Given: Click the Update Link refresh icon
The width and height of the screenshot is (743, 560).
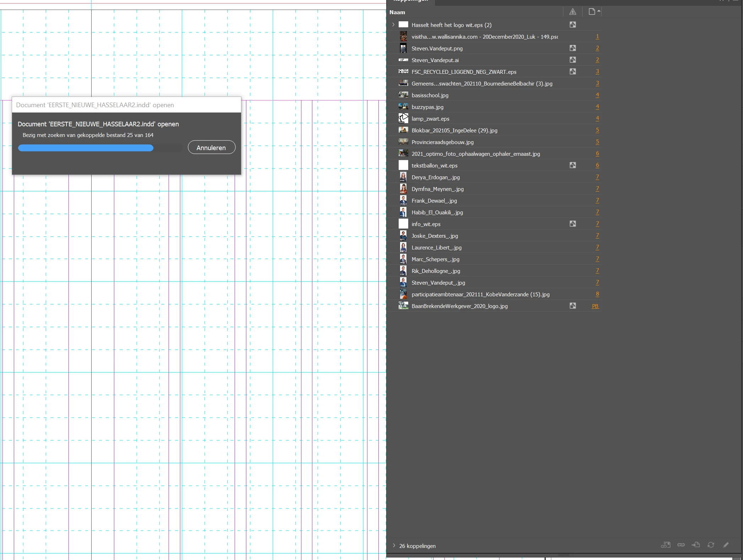Looking at the screenshot, I should point(711,545).
